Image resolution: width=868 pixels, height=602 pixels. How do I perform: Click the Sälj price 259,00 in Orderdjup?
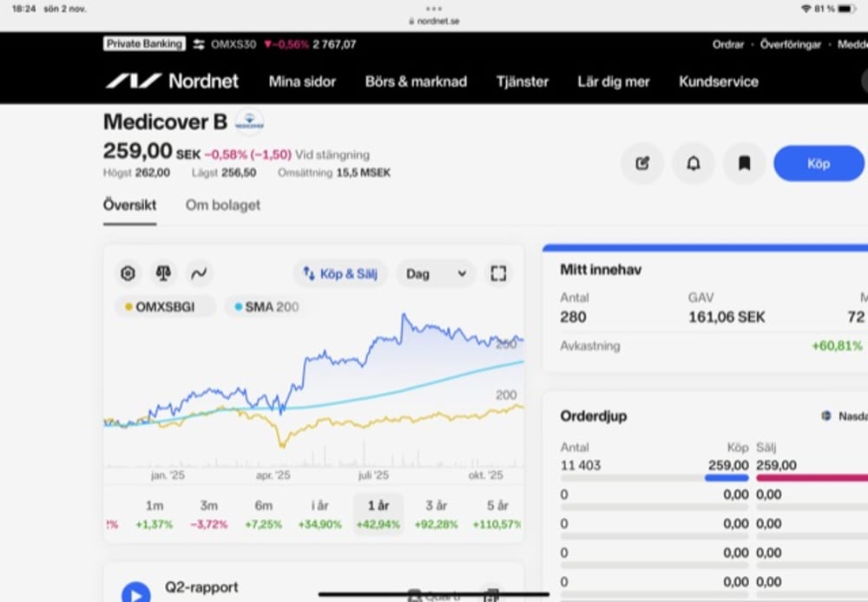(x=776, y=465)
